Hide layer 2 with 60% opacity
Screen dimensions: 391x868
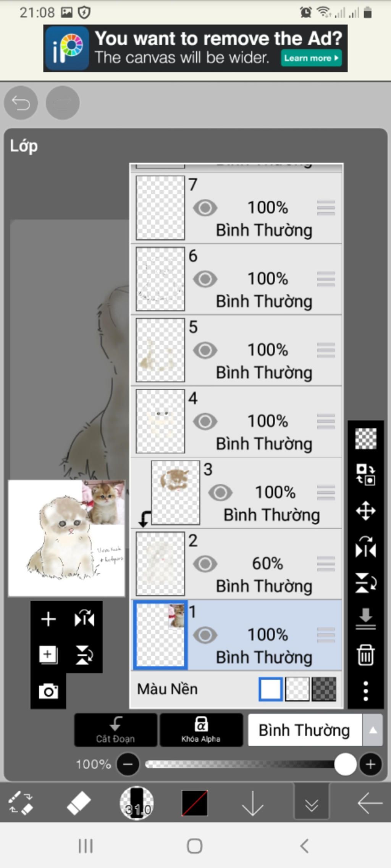pos(205,564)
